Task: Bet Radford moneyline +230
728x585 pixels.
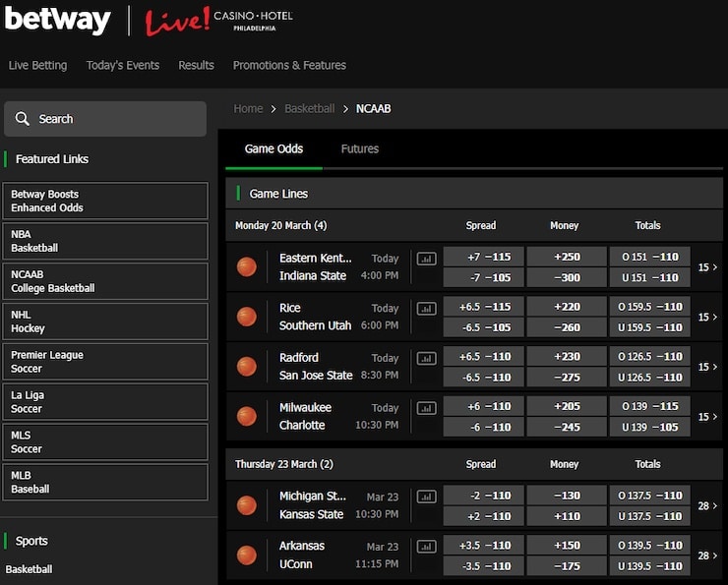Action: [x=567, y=356]
